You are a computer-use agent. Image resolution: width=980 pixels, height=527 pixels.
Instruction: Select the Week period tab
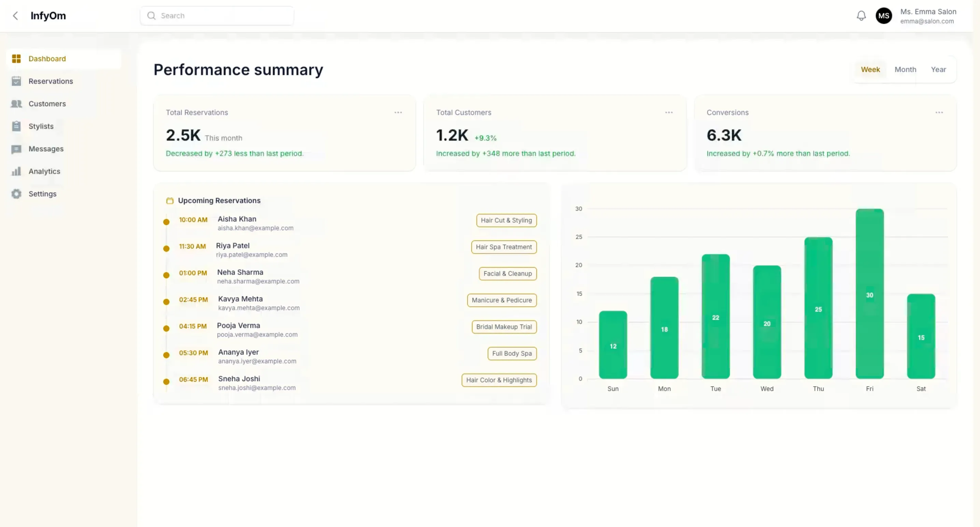[870, 69]
